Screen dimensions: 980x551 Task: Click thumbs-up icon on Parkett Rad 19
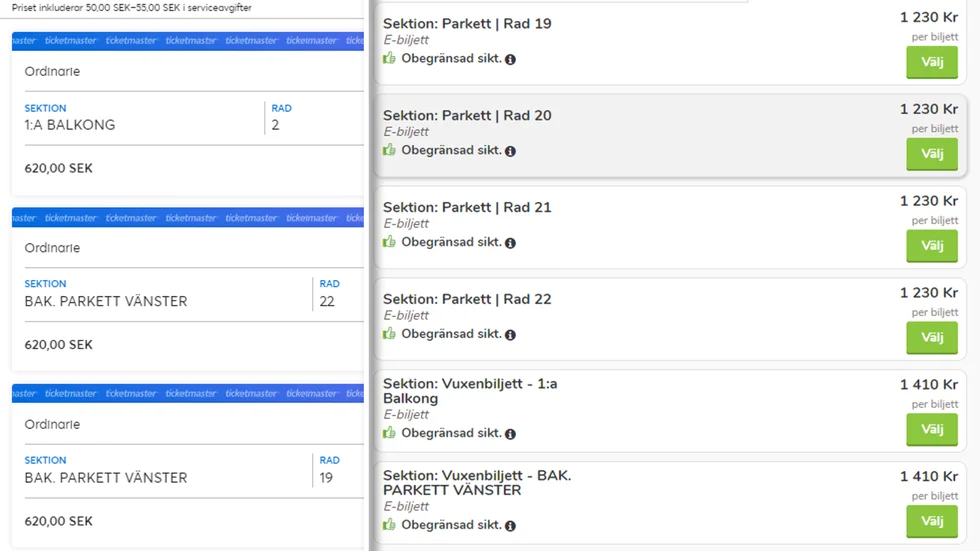click(389, 58)
